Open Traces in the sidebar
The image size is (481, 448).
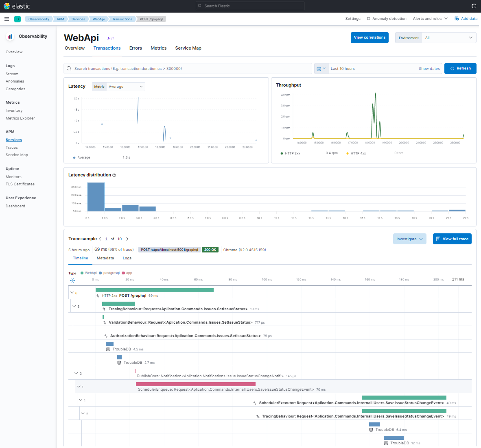tap(12, 148)
